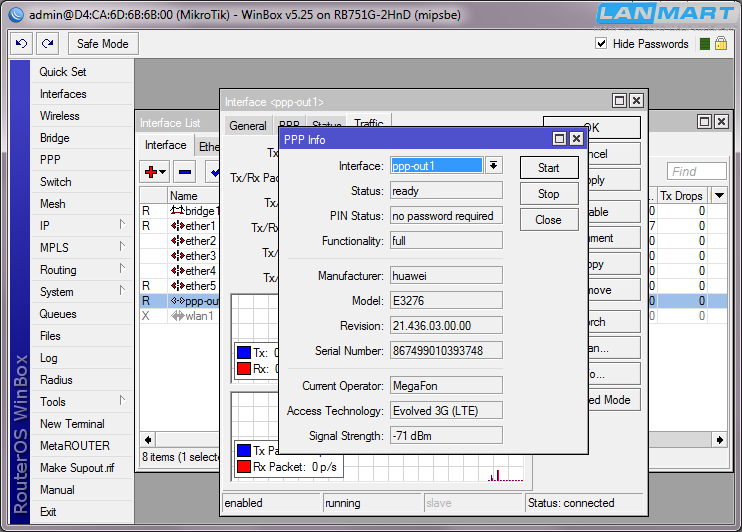The height and width of the screenshot is (532, 742).
Task: Click the wlan1 interface icon
Action: point(177,316)
